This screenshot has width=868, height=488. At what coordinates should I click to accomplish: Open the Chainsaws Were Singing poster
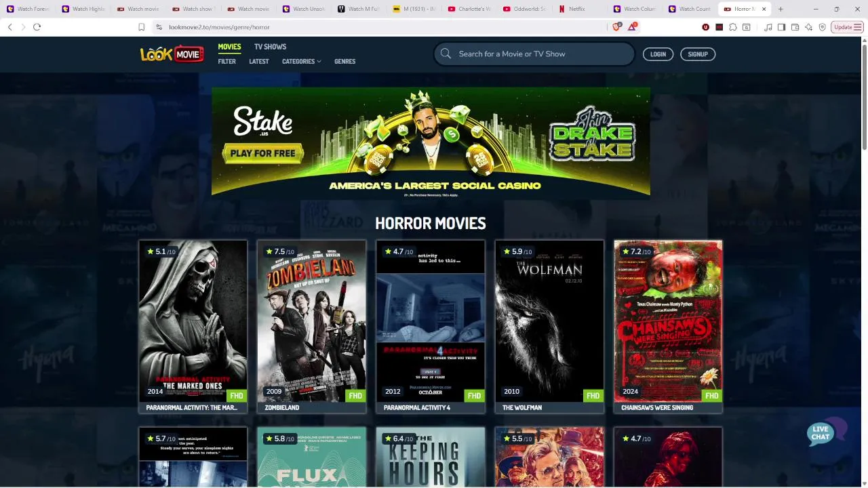coord(668,321)
